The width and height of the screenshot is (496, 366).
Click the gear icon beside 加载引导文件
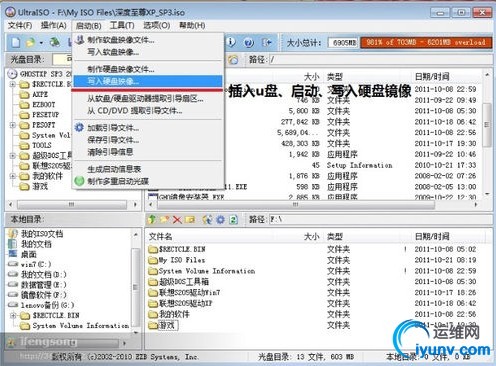click(x=79, y=127)
